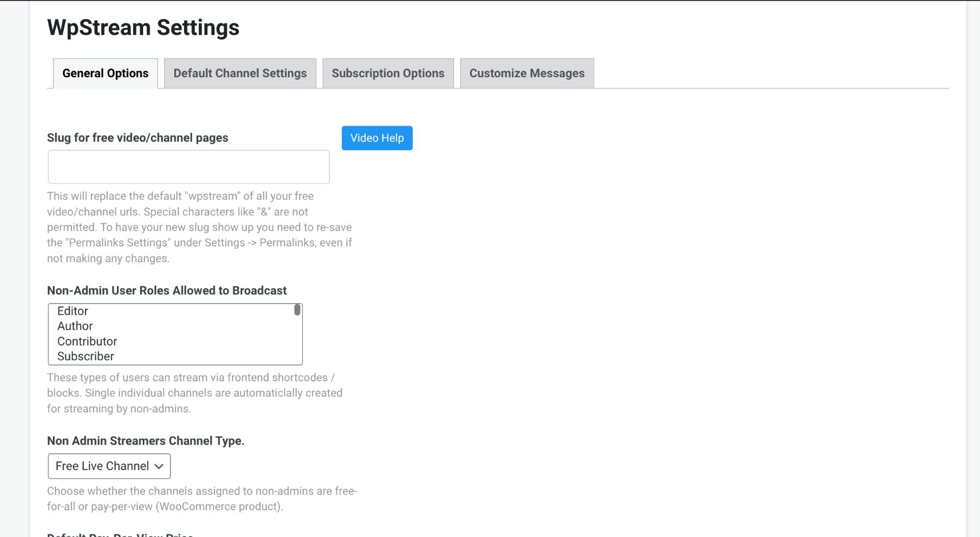Switch to the Default Channel Settings tab
This screenshot has height=537, width=980.
click(240, 73)
